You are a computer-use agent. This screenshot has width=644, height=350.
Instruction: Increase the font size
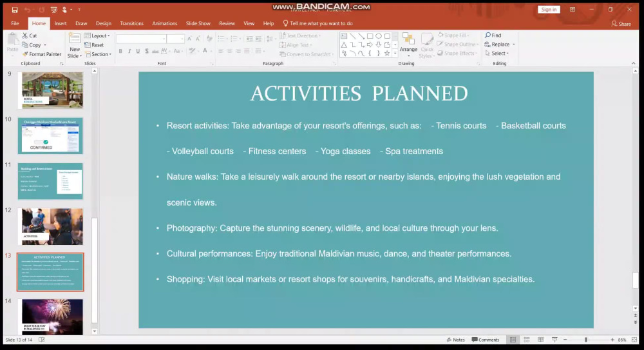click(x=189, y=39)
